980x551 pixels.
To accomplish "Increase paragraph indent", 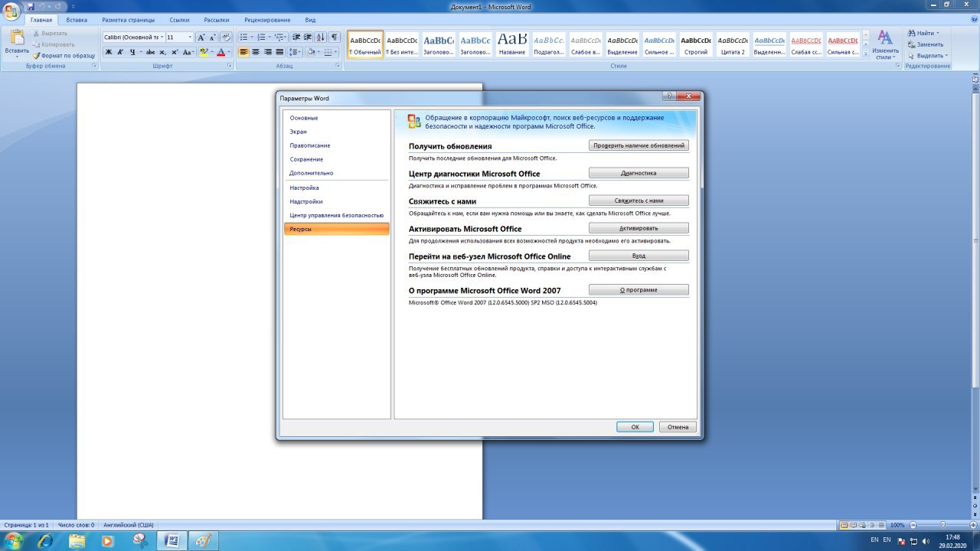I will [x=308, y=37].
